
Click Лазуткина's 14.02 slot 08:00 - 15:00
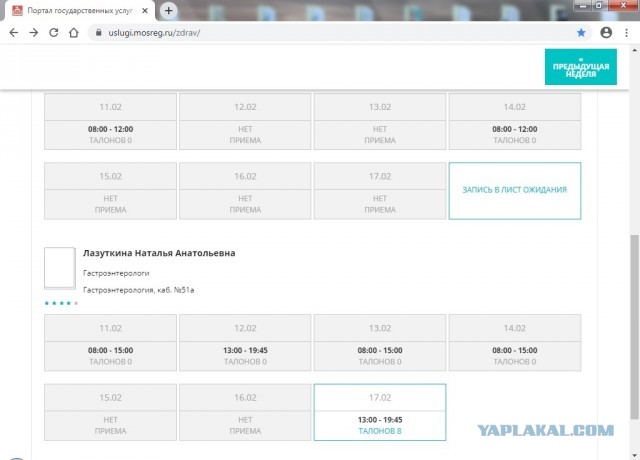click(x=515, y=343)
